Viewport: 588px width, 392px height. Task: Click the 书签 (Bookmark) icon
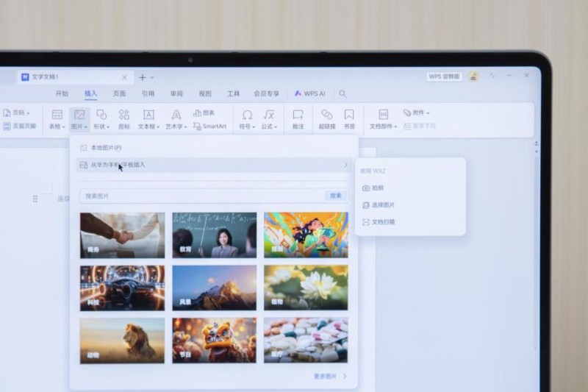(x=349, y=118)
